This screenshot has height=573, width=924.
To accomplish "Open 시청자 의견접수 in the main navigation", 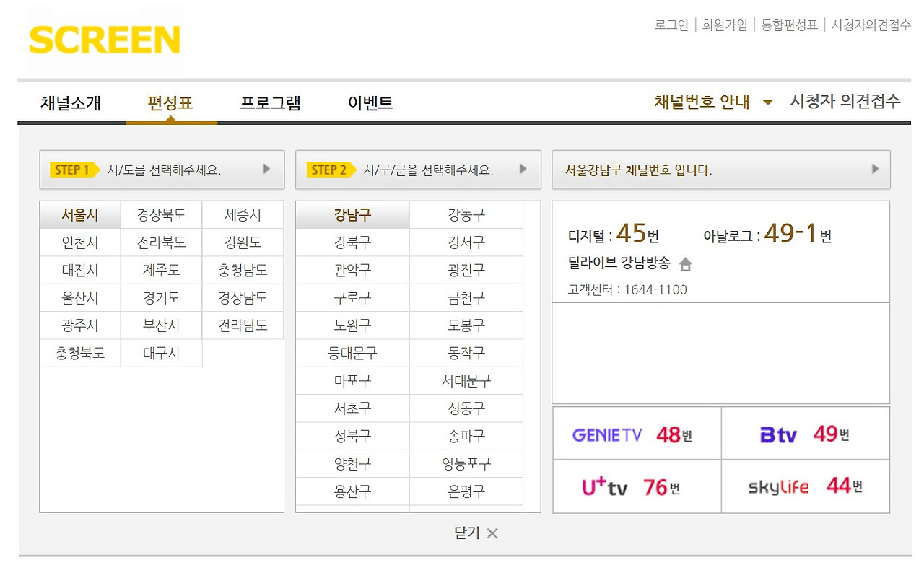I will tap(845, 101).
